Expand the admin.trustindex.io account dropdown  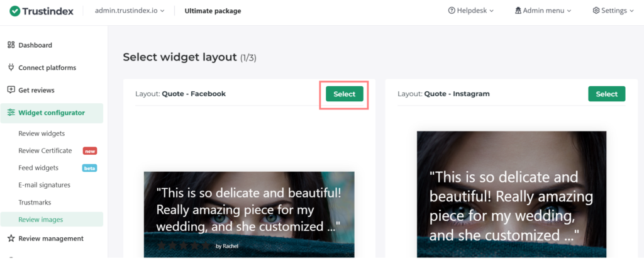129,11
